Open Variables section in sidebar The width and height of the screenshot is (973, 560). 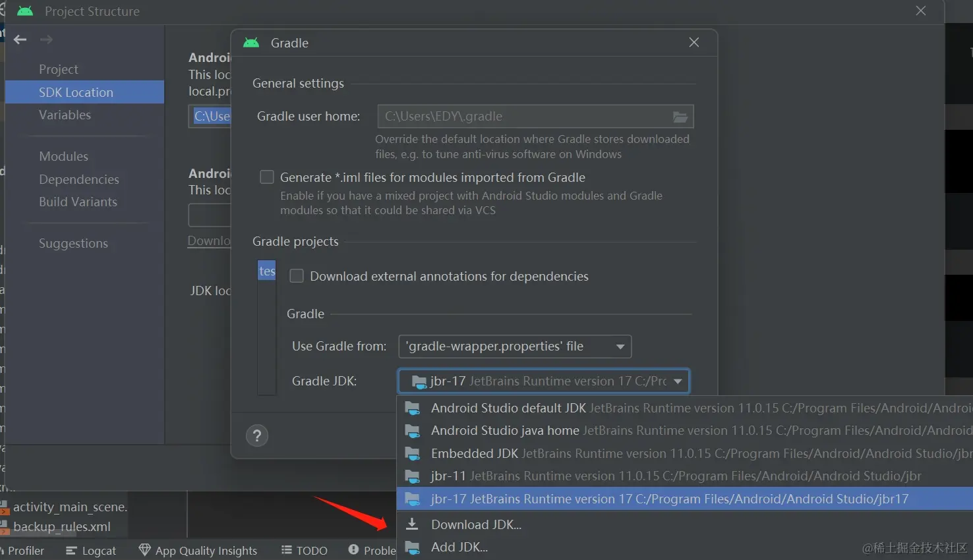(x=65, y=115)
